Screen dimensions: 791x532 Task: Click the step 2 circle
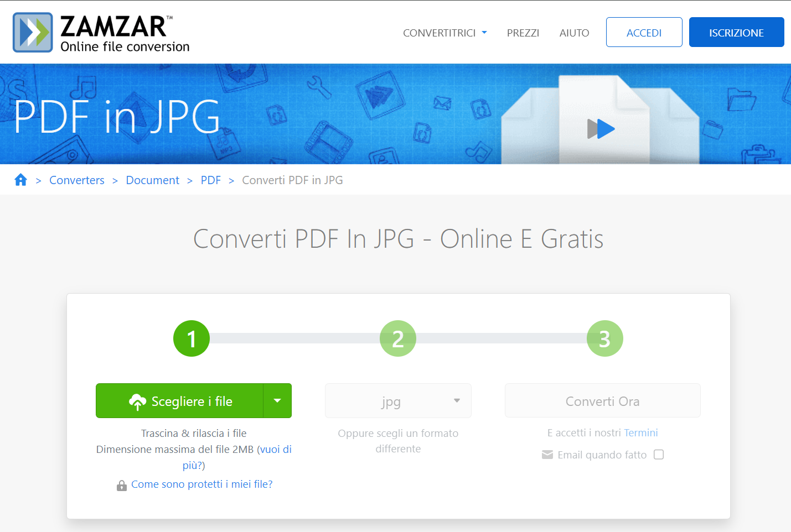coord(398,338)
